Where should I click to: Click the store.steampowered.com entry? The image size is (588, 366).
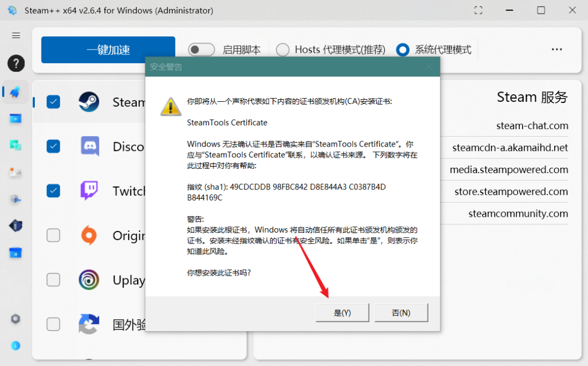[511, 192]
